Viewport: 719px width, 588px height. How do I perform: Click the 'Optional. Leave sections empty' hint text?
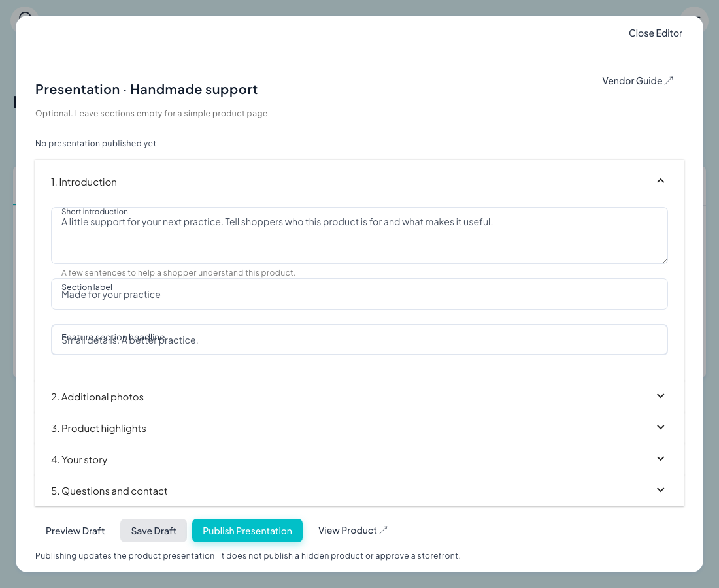click(x=152, y=113)
